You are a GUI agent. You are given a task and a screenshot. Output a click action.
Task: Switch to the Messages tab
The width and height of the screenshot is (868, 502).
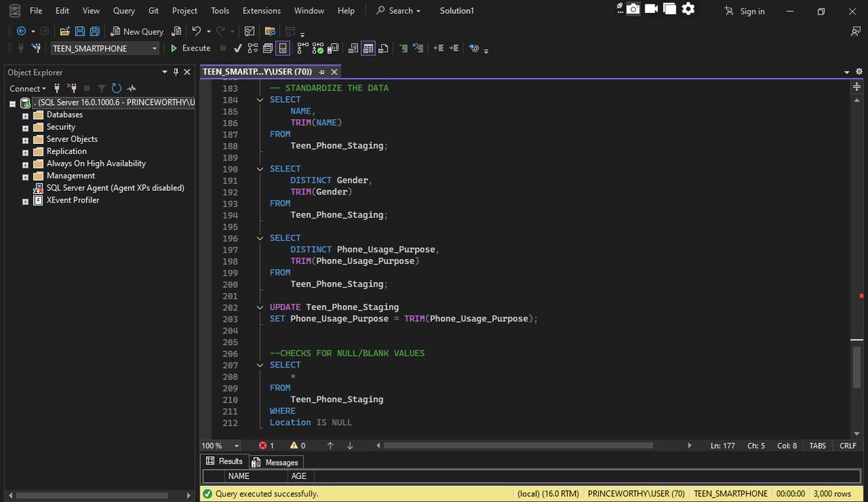coord(276,462)
